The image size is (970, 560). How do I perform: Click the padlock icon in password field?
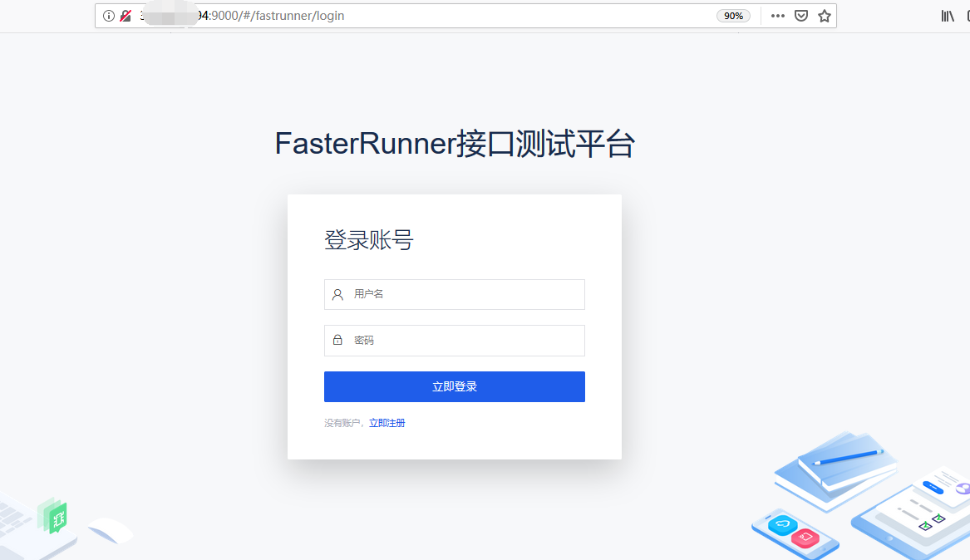point(337,340)
